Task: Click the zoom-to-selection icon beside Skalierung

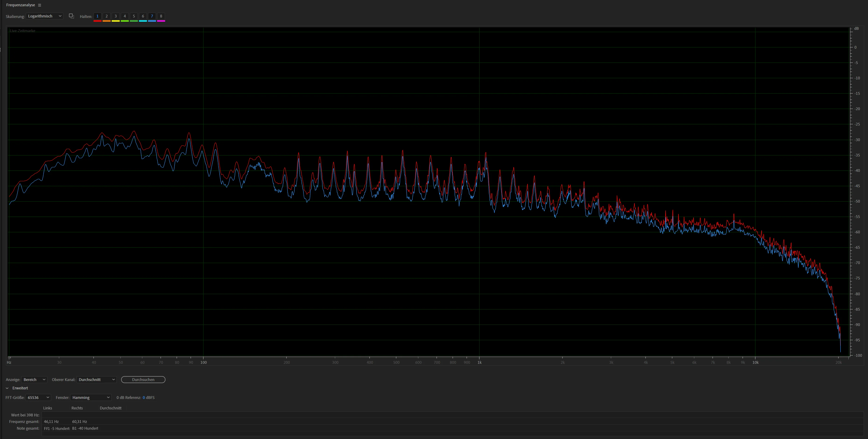Action: pos(71,16)
